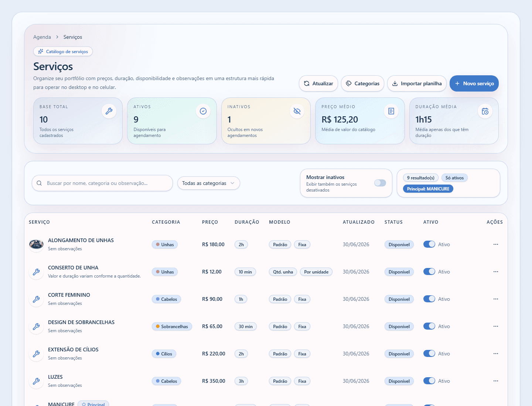532x406 pixels.
Task: Toggle Ativo switch for Conserto de Unha
Action: [x=429, y=272]
